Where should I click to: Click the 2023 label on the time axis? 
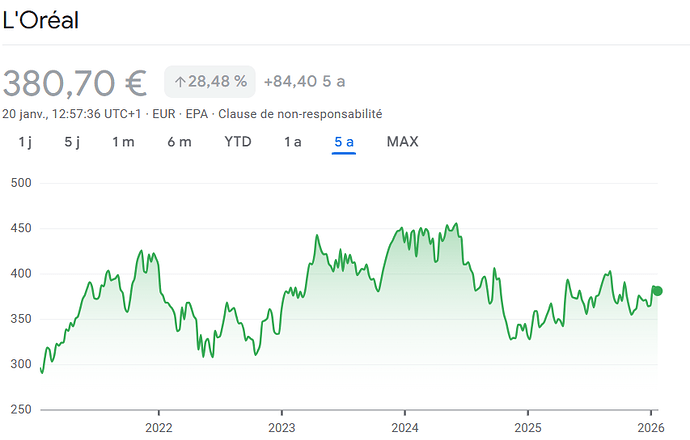(x=282, y=426)
